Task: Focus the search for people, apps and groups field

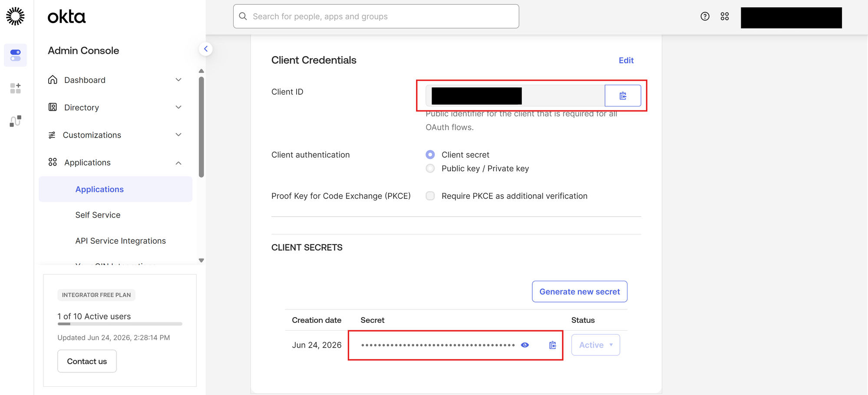Action: click(376, 17)
